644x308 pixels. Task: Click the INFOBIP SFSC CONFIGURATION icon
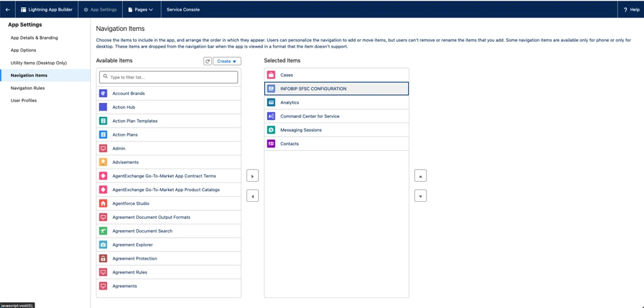point(271,89)
